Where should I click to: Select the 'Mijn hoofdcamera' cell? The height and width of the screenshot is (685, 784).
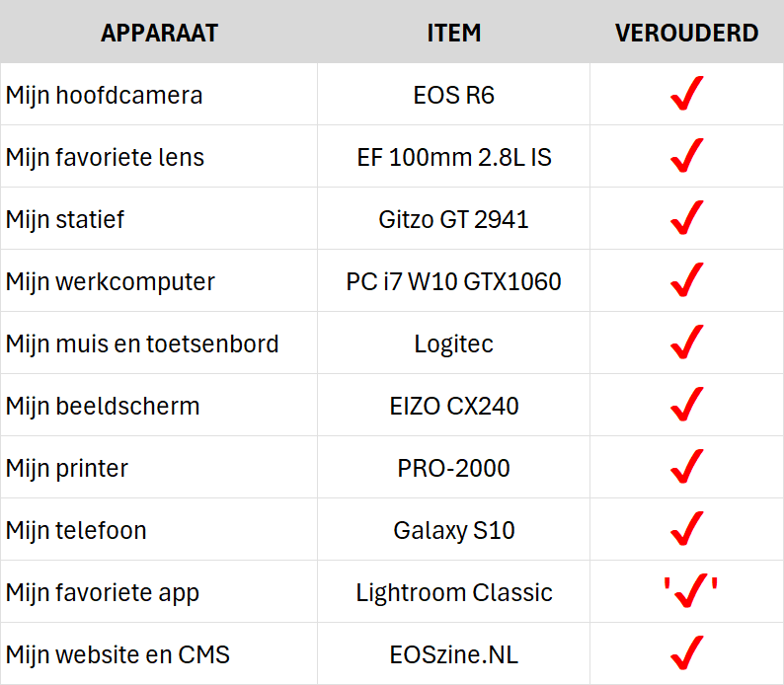(x=104, y=95)
